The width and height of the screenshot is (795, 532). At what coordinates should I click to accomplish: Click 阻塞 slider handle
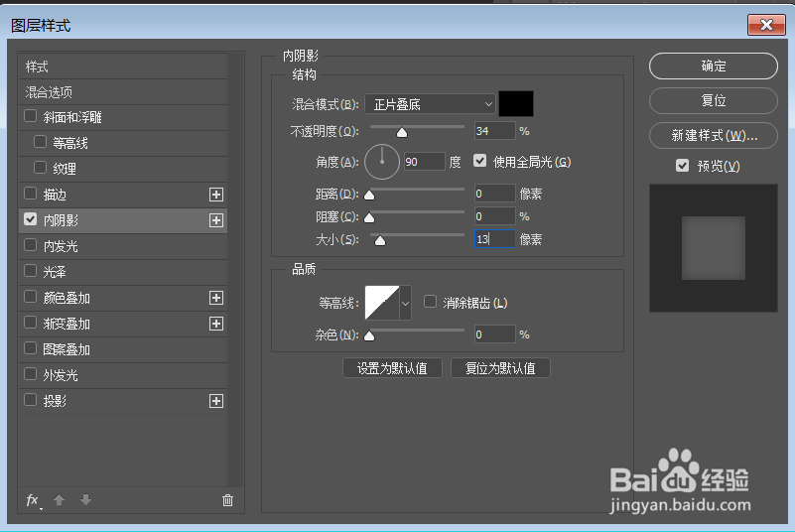point(369,218)
